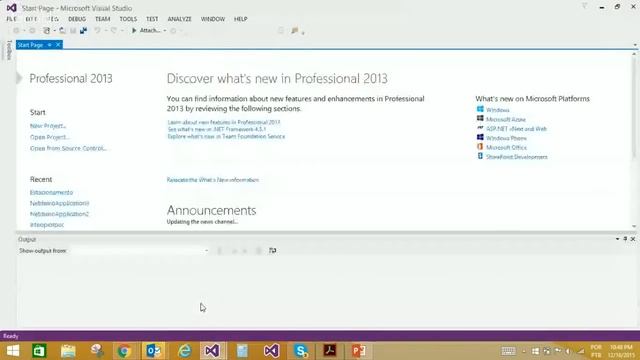Image resolution: width=640 pixels, height=360 pixels.
Task: Close the Output panel
Action: pyautogui.click(x=633, y=239)
